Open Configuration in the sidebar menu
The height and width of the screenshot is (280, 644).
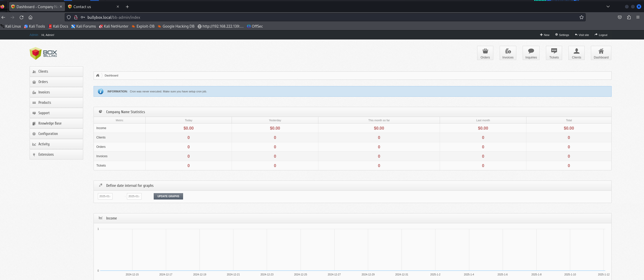tap(56, 134)
